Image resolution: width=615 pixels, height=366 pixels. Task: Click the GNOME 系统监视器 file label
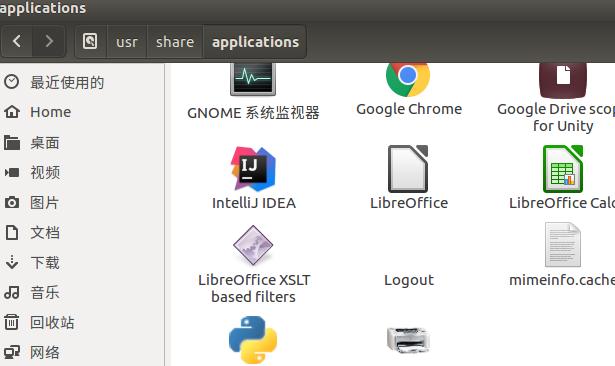(x=253, y=113)
